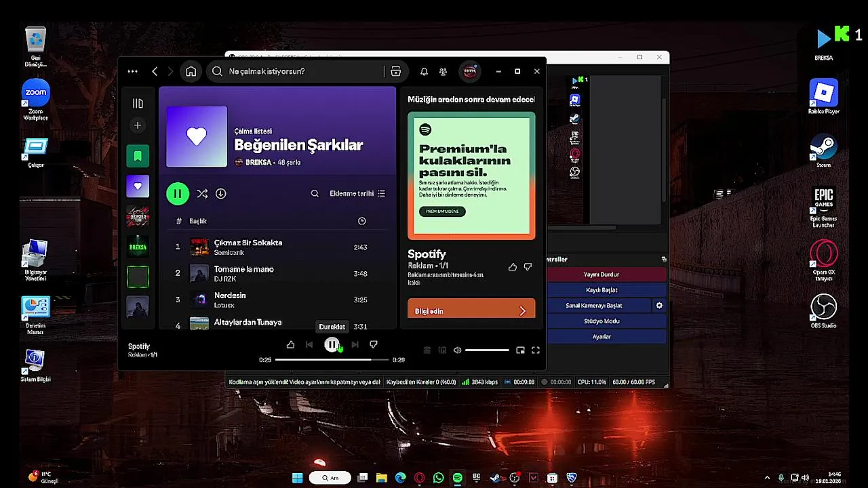The image size is (868, 488).
Task: Open the Windows Start button
Action: [x=297, y=478]
